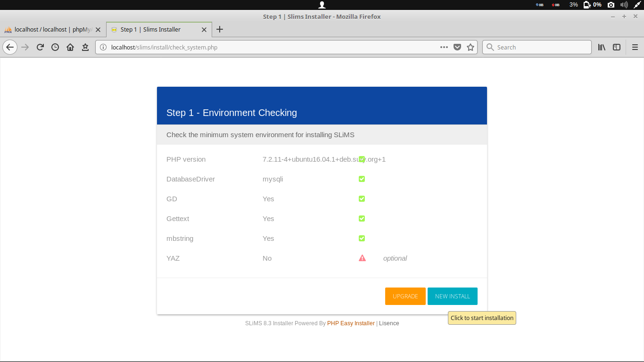Toggle the sidebar icon
Screen dimensions: 644x362
[x=617, y=47]
